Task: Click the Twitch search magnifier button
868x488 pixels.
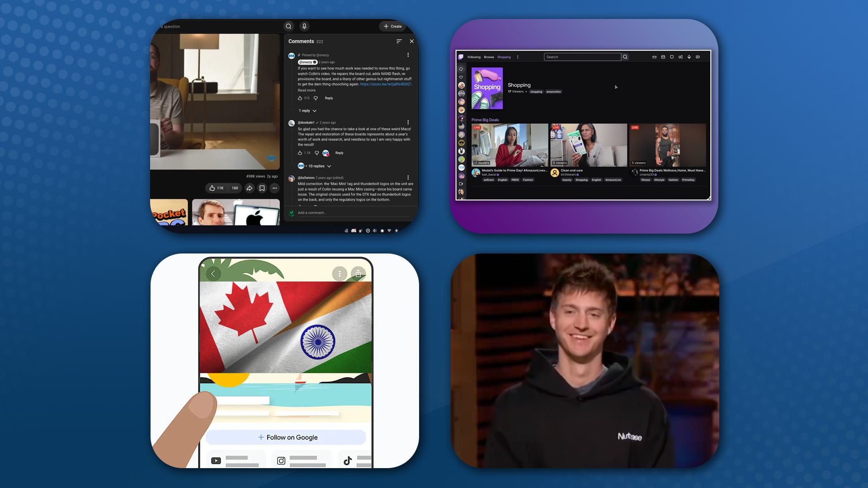Action: coord(625,57)
